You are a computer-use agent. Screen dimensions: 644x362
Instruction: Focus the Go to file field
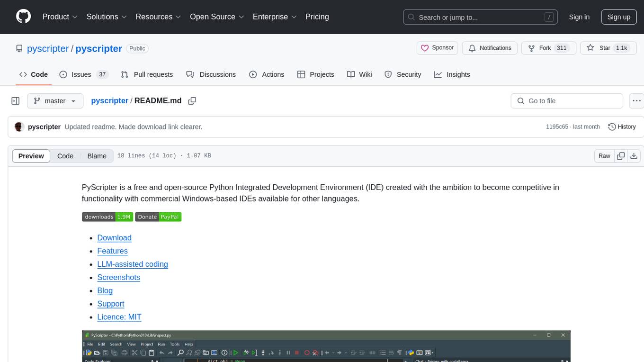[567, 101]
